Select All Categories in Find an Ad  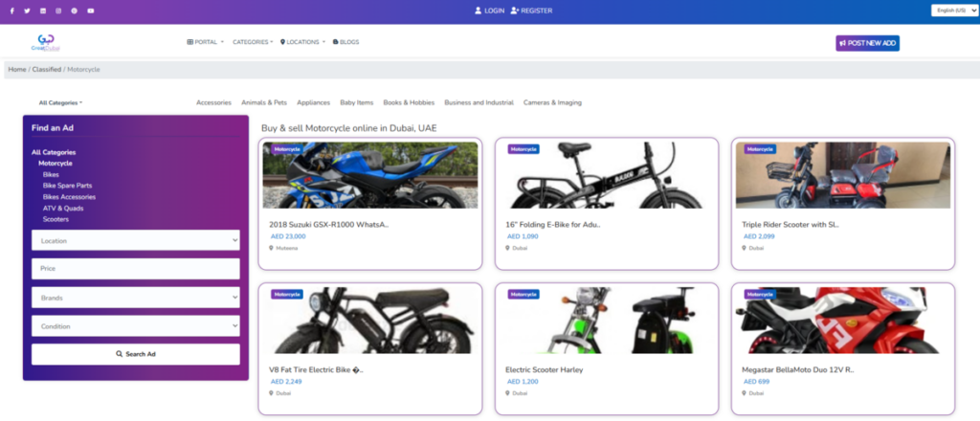pyautogui.click(x=54, y=152)
